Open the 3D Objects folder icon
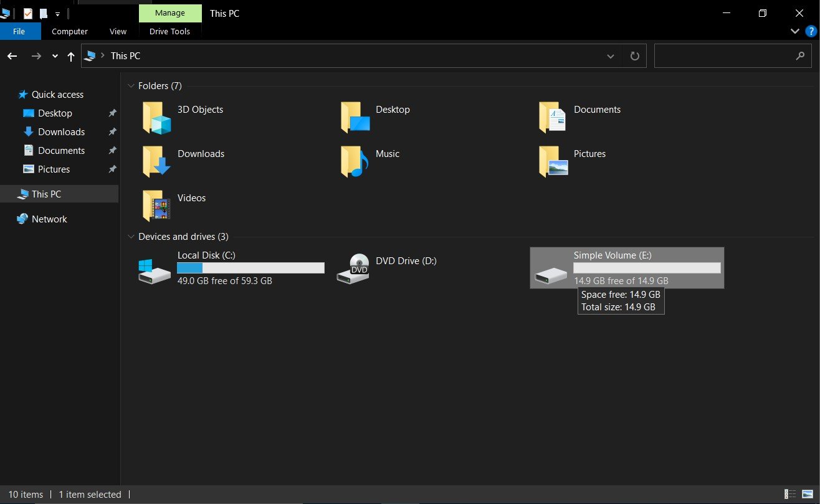The width and height of the screenshot is (820, 504). 156,118
